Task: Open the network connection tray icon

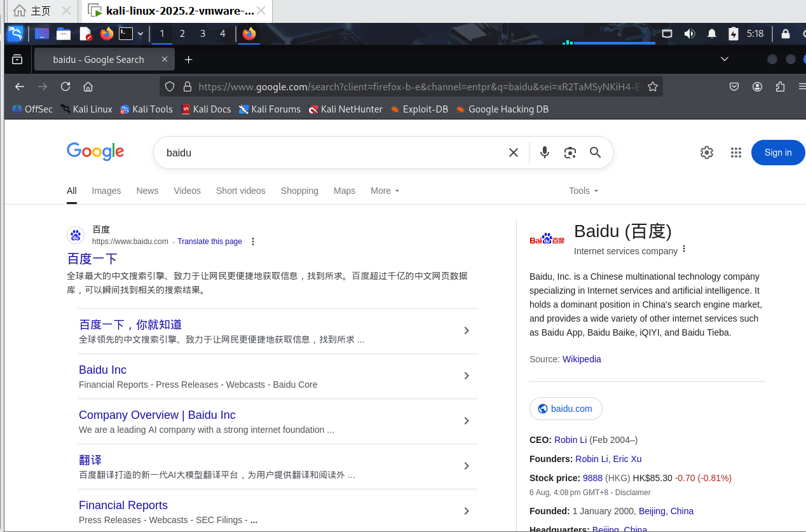Action: [x=667, y=34]
